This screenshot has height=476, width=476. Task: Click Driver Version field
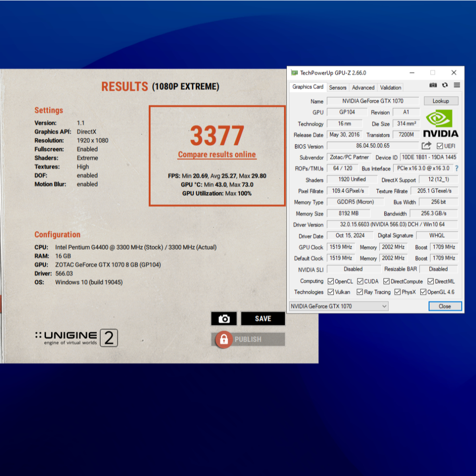[x=392, y=225]
